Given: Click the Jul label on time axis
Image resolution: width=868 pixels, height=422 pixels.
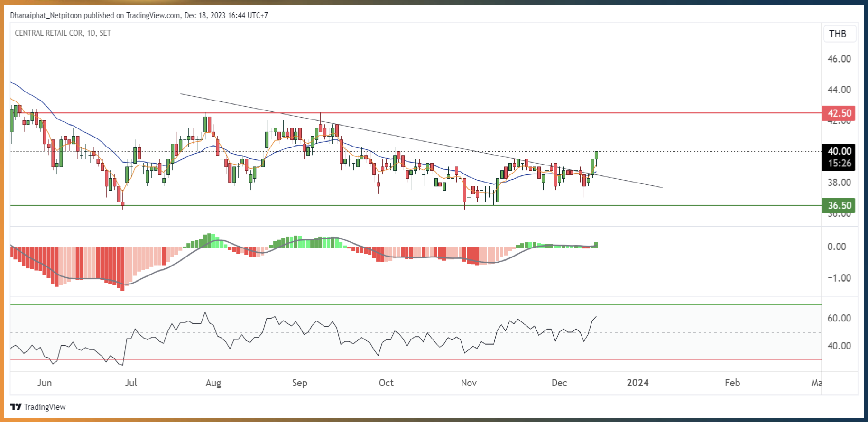Looking at the screenshot, I should click(130, 383).
